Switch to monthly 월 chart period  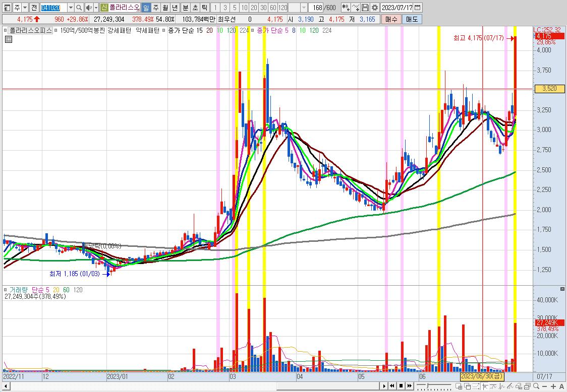pyautogui.click(x=165, y=8)
